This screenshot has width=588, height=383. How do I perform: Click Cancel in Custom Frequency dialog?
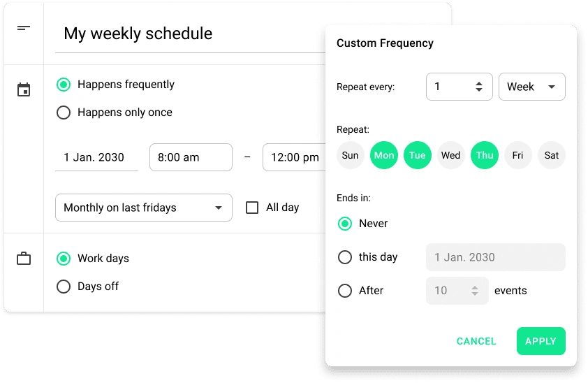click(476, 341)
